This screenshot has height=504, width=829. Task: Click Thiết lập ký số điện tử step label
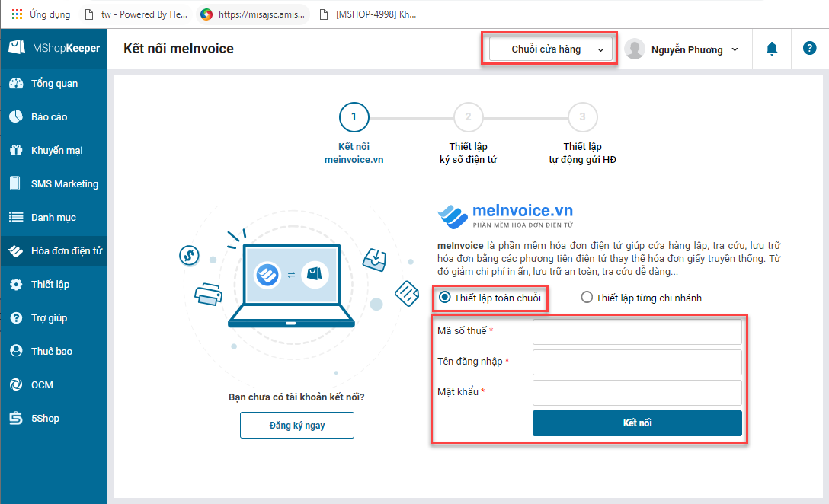468,153
